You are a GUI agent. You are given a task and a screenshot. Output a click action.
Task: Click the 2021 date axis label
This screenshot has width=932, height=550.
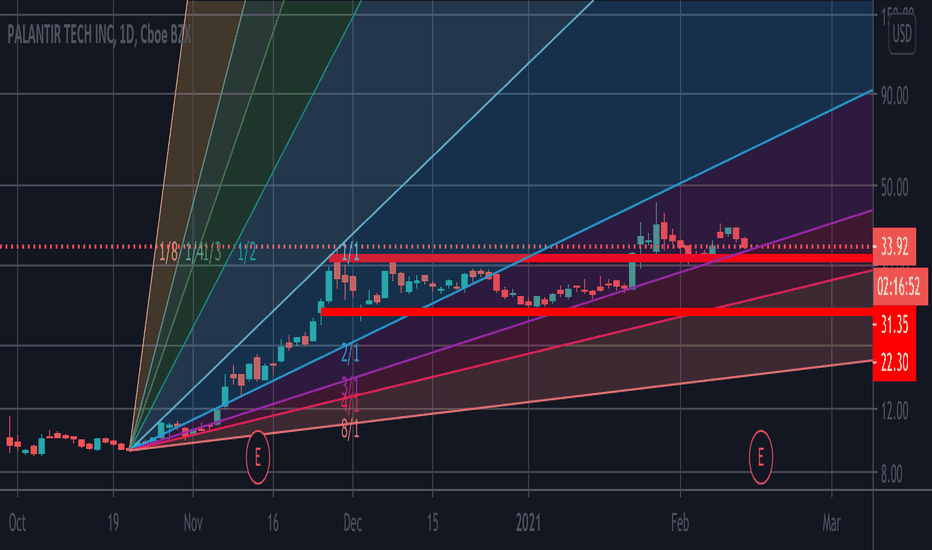pos(528,523)
